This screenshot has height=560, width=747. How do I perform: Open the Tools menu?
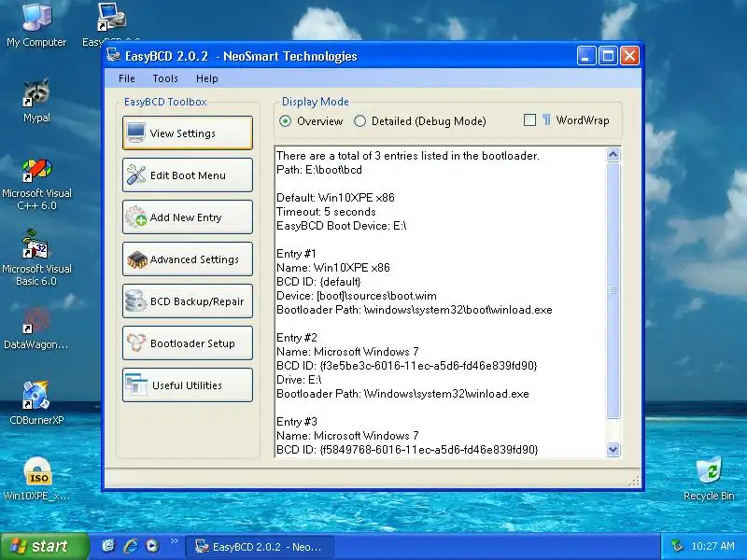[165, 78]
